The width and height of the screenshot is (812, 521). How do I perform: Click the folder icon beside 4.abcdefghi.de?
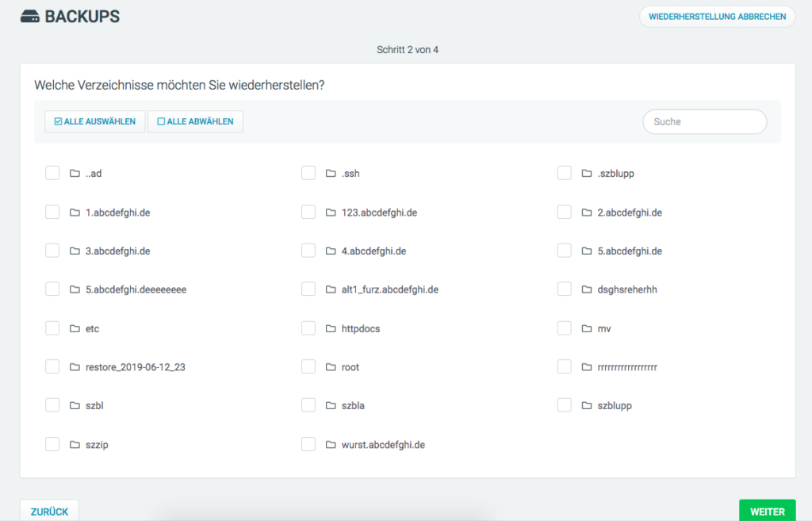331,251
